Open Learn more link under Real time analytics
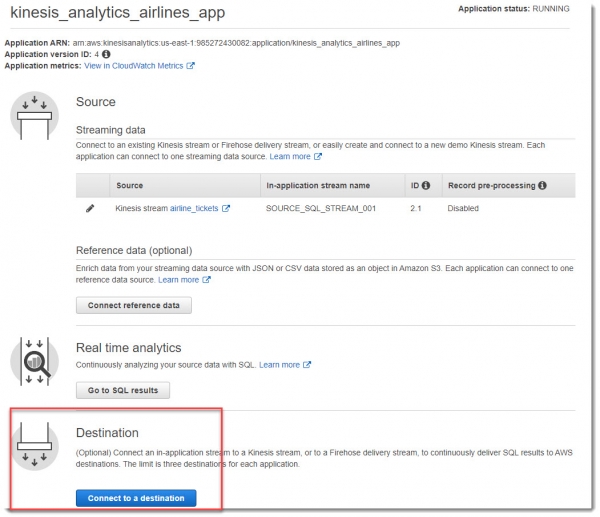 pos(280,365)
